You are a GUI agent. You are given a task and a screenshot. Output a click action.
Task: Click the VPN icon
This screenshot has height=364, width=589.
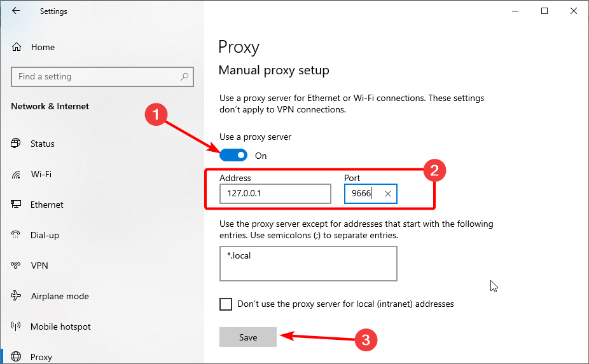click(x=16, y=266)
